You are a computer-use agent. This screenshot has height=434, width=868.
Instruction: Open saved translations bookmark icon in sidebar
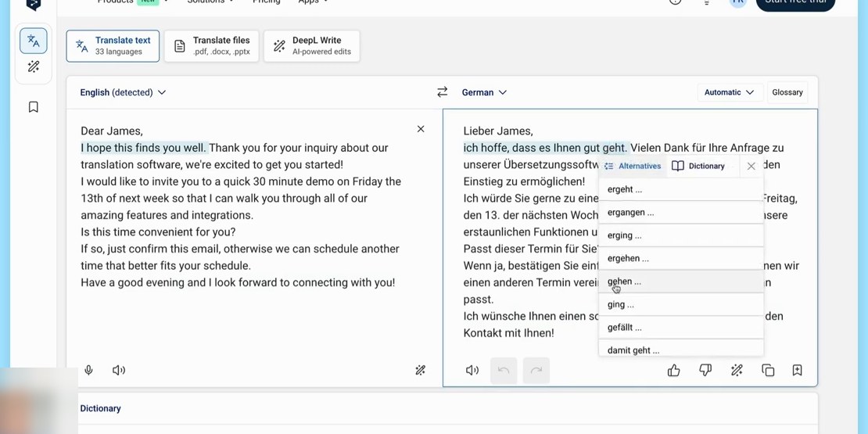pos(33,107)
